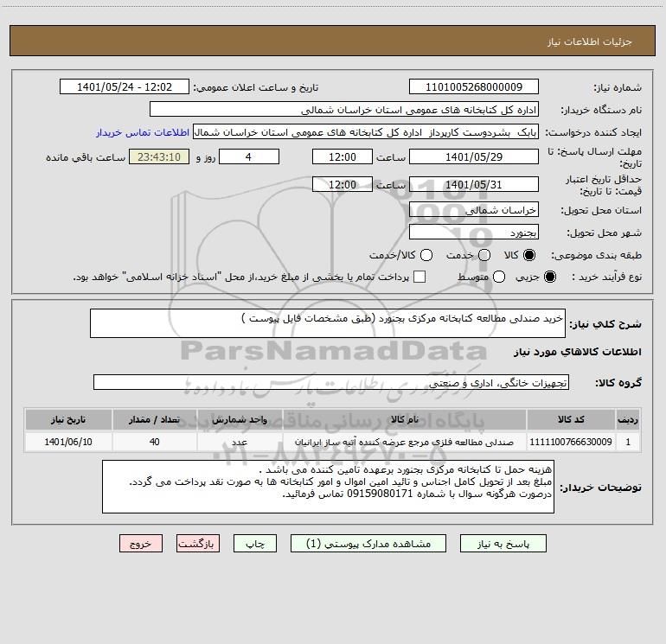Screen dimensions: 666x644
Task: Click the announcement date field 1401/05/24 - 12:02
Action: 124,86
